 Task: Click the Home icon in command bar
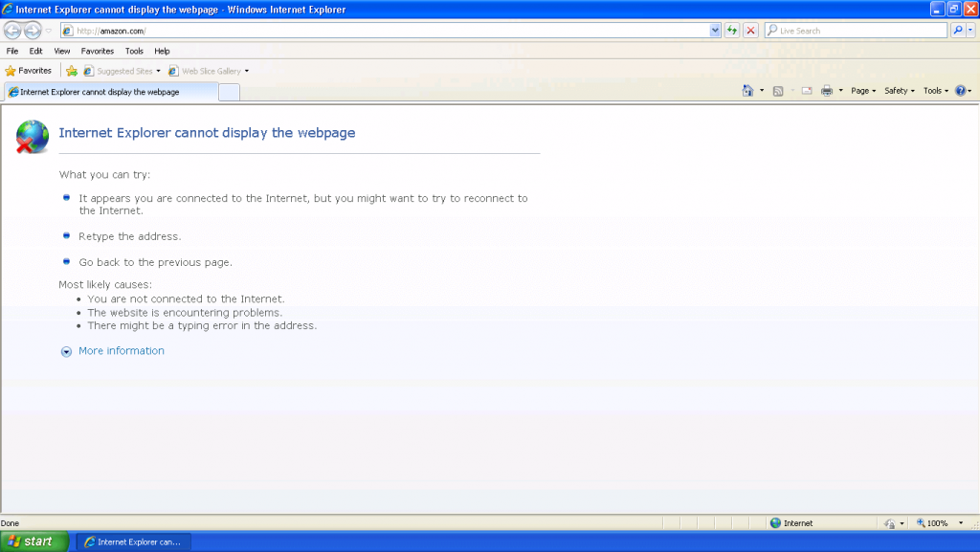click(x=747, y=91)
